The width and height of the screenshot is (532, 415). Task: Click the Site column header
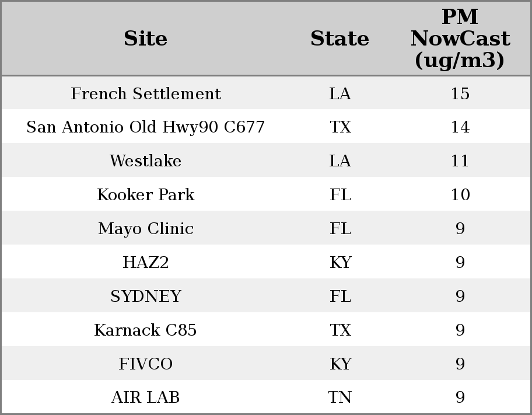tap(145, 39)
